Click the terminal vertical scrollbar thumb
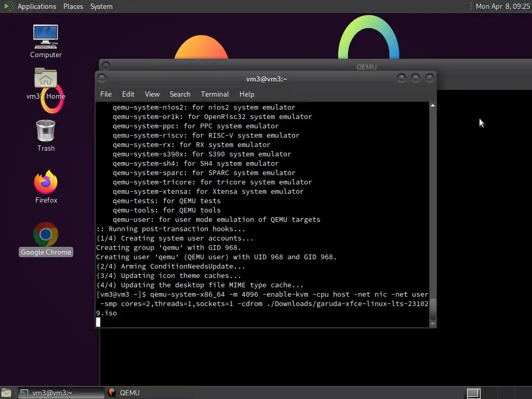 [433, 309]
